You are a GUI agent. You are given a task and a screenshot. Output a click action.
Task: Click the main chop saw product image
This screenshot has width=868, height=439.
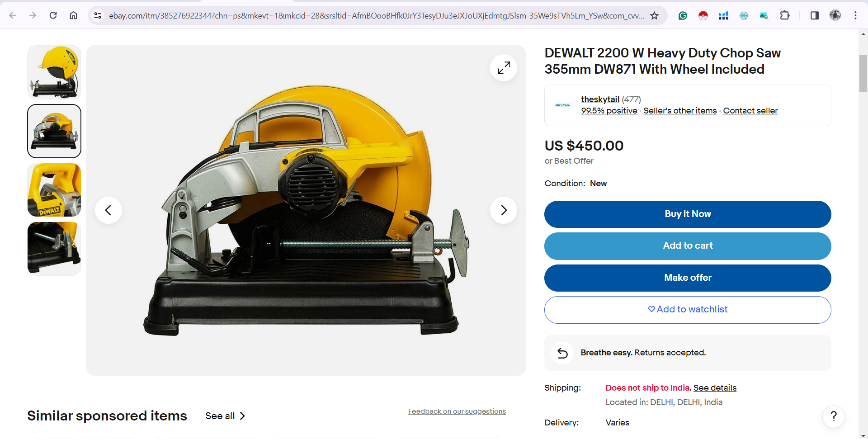[x=306, y=210]
